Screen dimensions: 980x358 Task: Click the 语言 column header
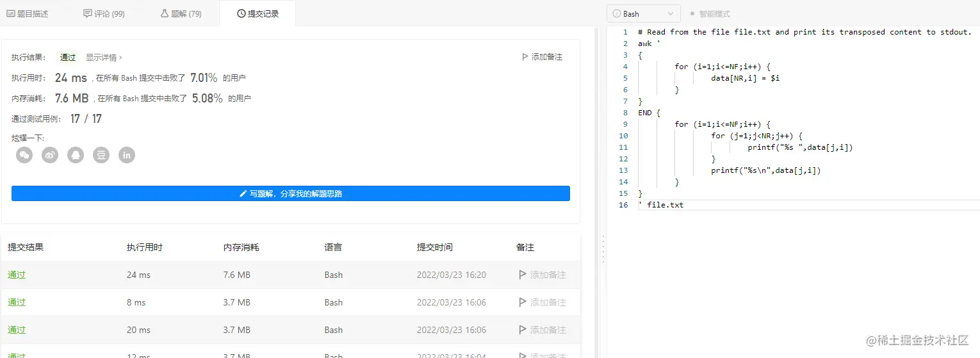pyautogui.click(x=333, y=247)
